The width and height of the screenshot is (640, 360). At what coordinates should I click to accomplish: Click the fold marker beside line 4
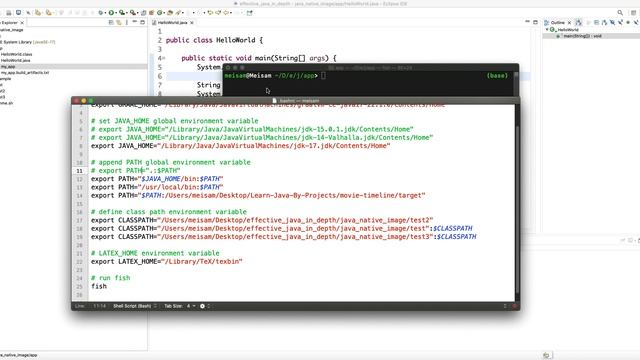coord(163,58)
